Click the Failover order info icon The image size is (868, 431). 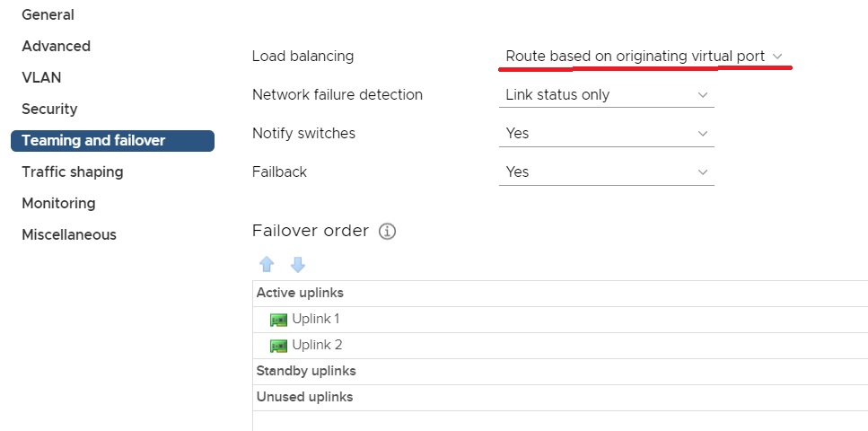[x=388, y=232]
